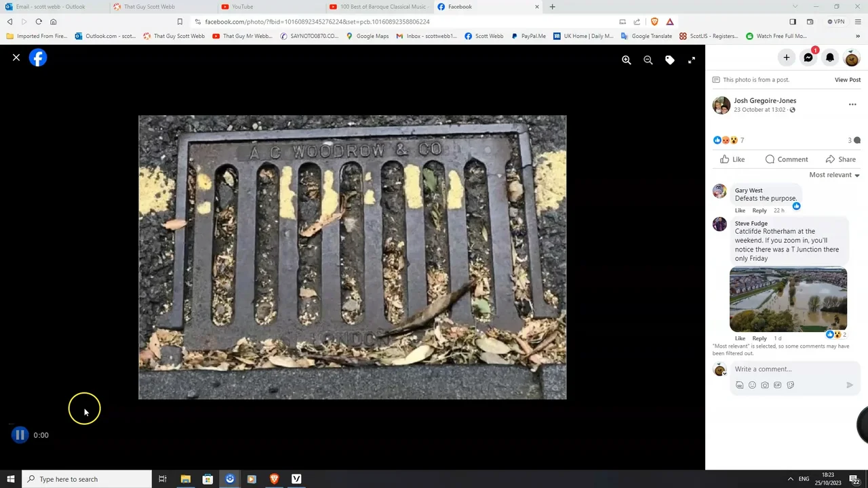Viewport: 868px width, 488px height.
Task: Open the flood photo in Steve Fudge's comment
Action: (x=788, y=300)
